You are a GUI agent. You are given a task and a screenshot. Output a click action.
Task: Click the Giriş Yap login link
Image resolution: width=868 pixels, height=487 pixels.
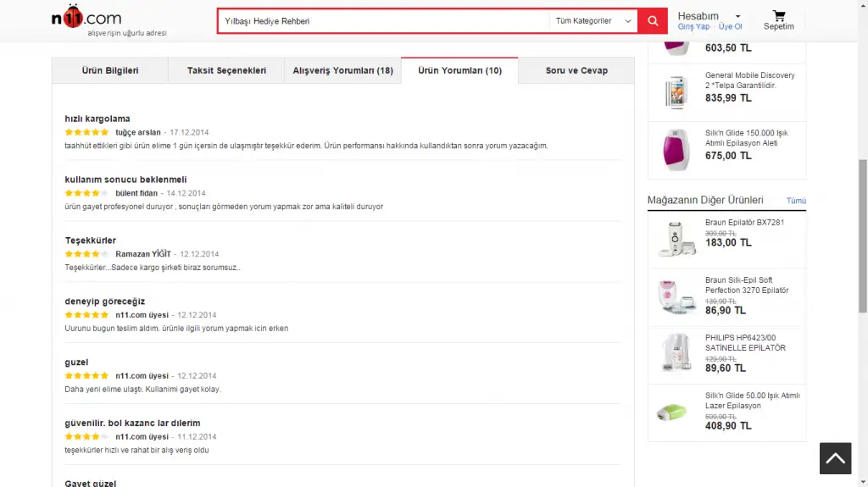693,27
